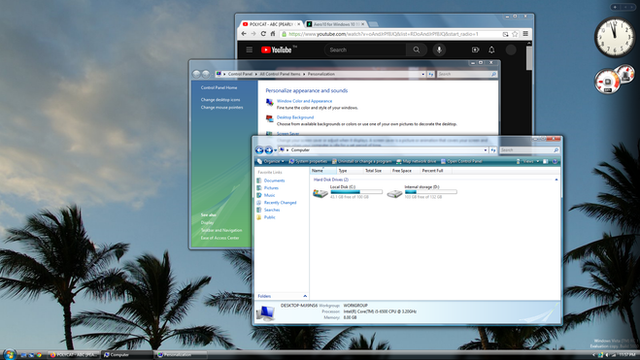Collapse Hard Disk Drives group
This screenshot has width=640, height=360.
pos(556,180)
